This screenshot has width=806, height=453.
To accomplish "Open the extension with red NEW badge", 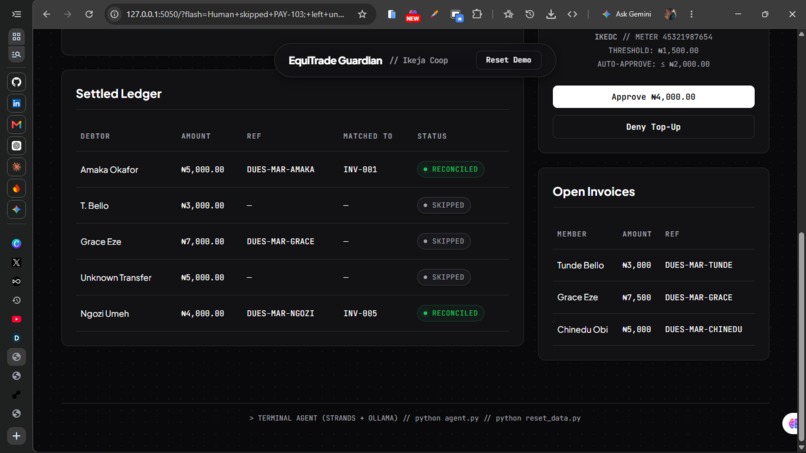I will click(413, 15).
